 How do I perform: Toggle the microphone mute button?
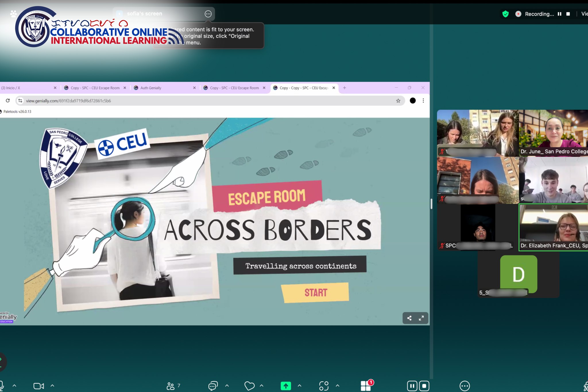[x=2, y=386]
